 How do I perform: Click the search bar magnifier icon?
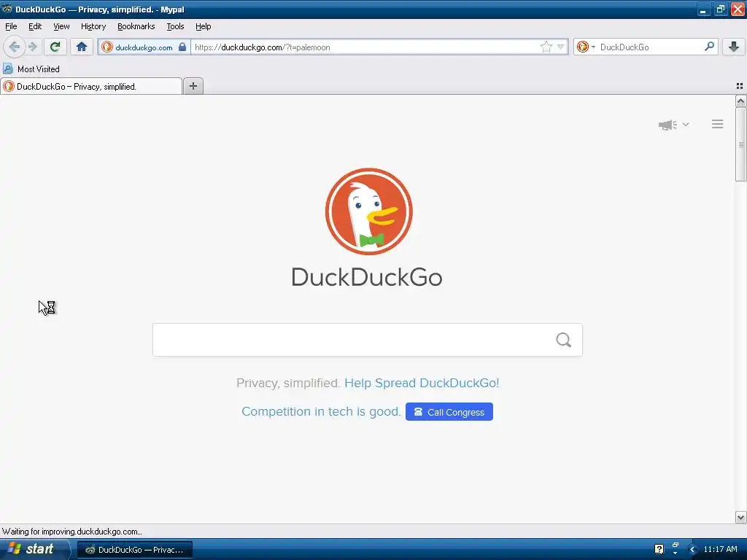click(709, 47)
